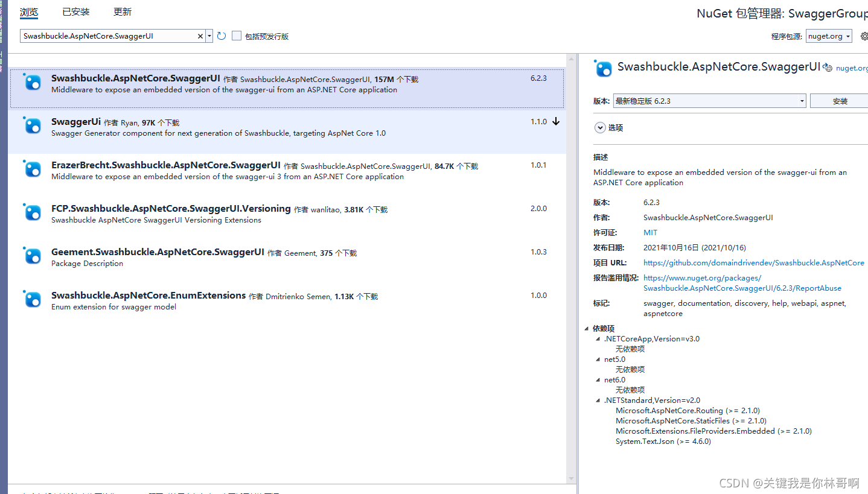
Task: Click Microsoft.AspNetCore.StaticFiles dependency entry
Action: [x=691, y=421]
